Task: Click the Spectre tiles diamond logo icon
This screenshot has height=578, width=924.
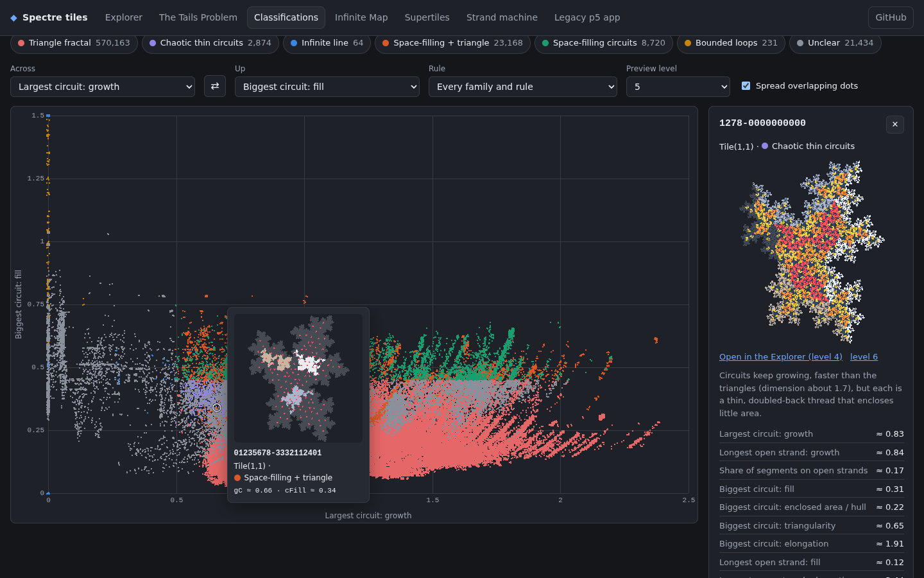Action: click(x=13, y=18)
